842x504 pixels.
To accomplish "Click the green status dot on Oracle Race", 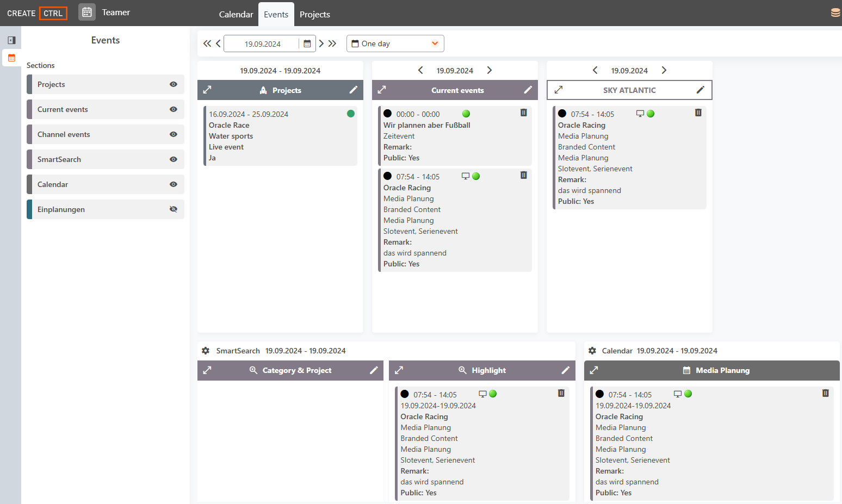I will click(x=351, y=114).
